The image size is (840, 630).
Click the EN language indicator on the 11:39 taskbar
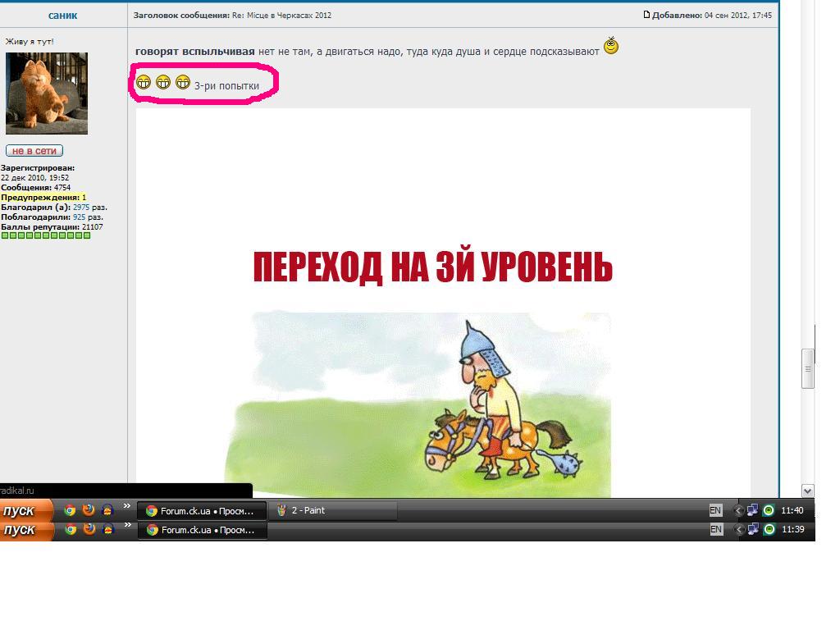coord(715,529)
